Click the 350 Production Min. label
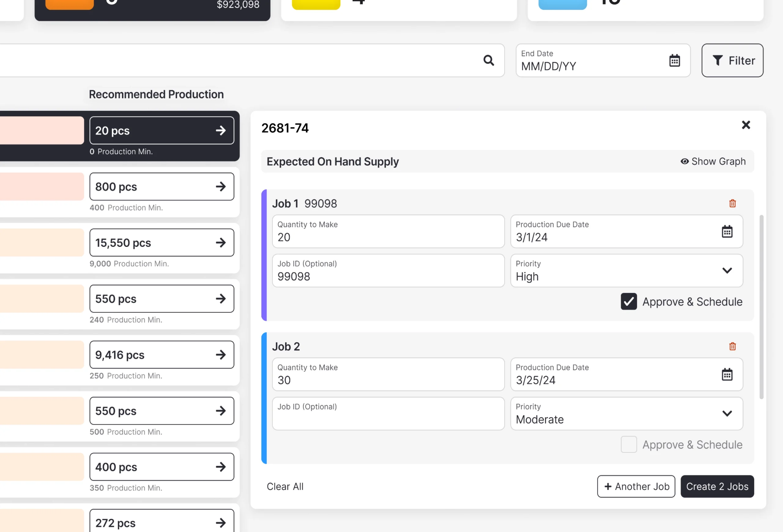The height and width of the screenshot is (532, 783). coord(126,488)
